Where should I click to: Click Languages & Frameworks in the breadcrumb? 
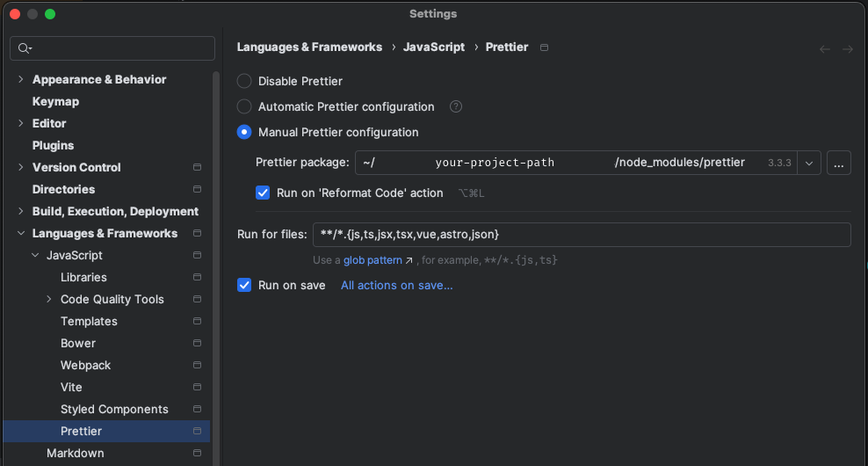click(x=309, y=47)
